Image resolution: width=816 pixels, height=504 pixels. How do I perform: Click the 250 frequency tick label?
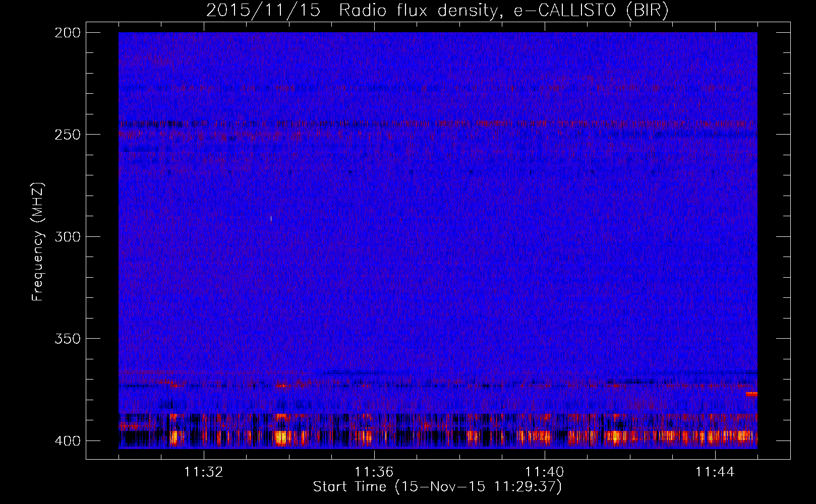point(67,135)
